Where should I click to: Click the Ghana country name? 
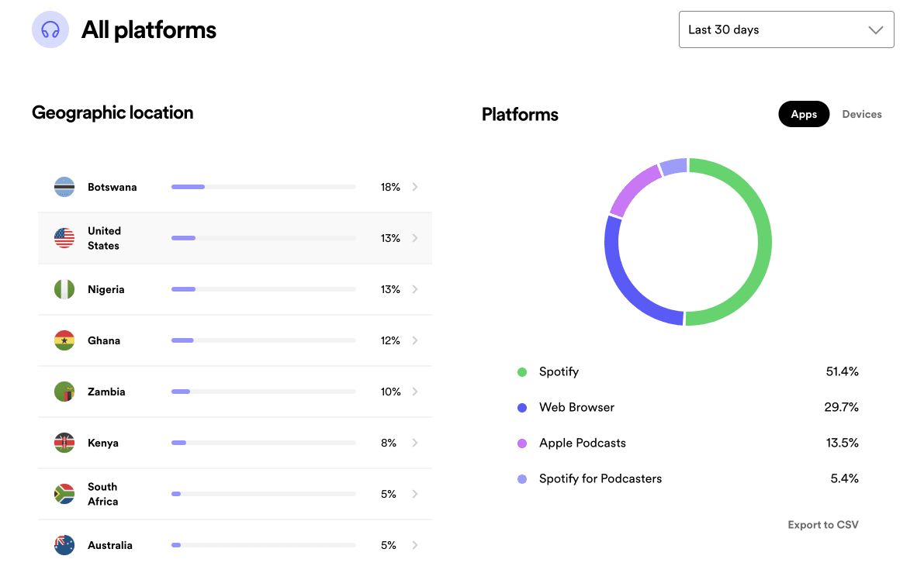pyautogui.click(x=104, y=340)
